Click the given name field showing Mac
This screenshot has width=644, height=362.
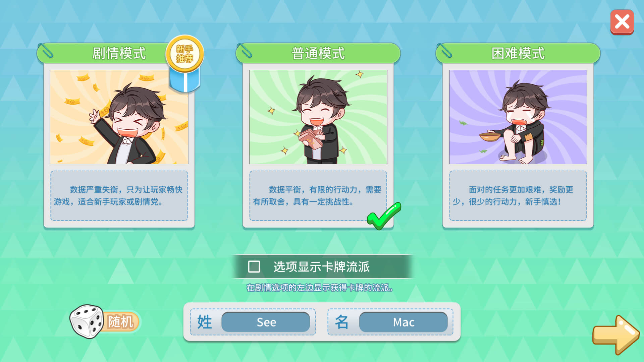click(404, 322)
